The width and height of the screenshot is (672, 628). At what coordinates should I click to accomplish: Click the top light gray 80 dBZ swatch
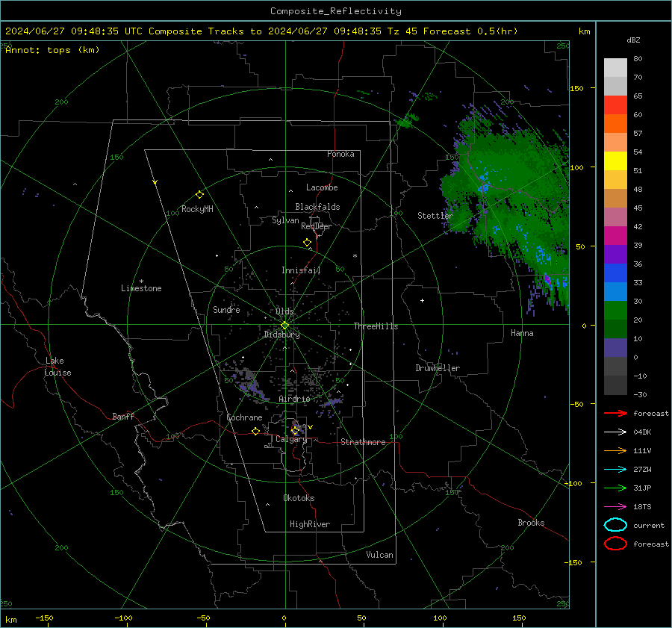615,68
